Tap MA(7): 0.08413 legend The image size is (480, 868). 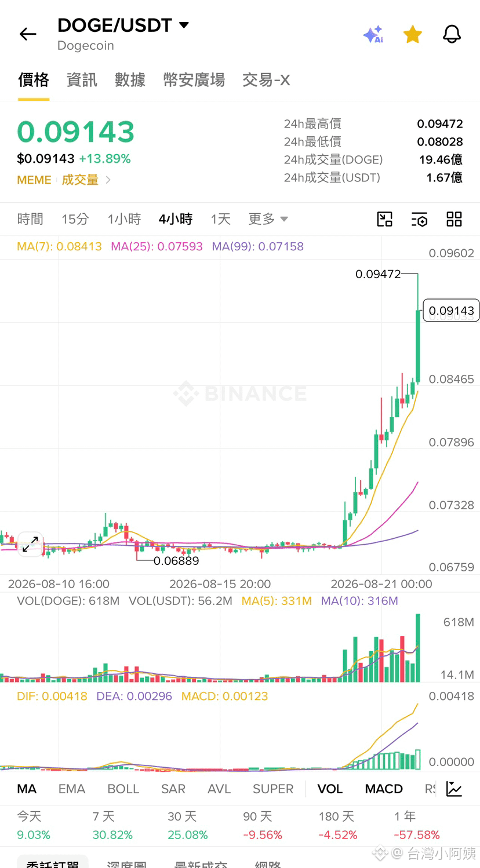pos(59,246)
